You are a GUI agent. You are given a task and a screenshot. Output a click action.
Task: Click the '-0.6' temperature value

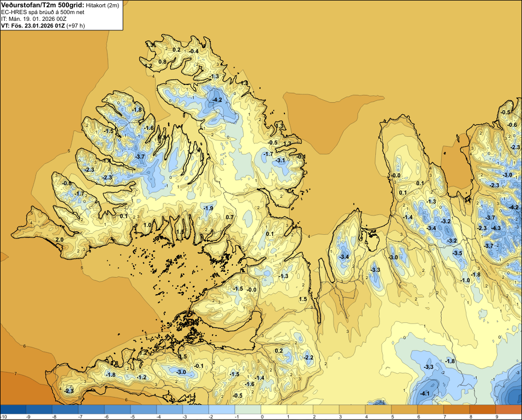tap(512, 125)
